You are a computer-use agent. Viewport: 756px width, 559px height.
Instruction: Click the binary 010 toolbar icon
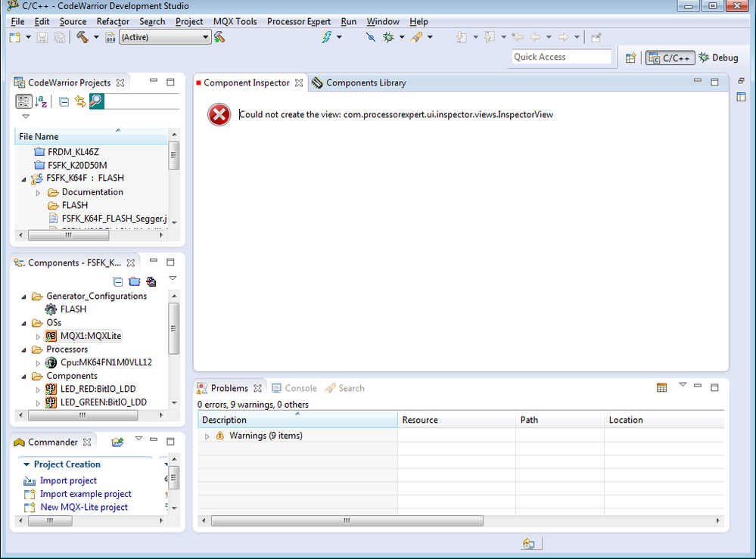[110, 37]
